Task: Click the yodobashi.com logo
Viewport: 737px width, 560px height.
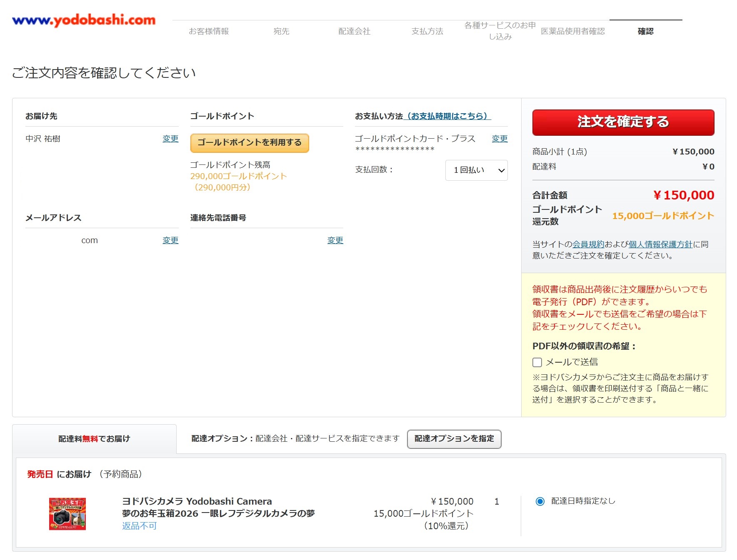Action: (x=84, y=20)
